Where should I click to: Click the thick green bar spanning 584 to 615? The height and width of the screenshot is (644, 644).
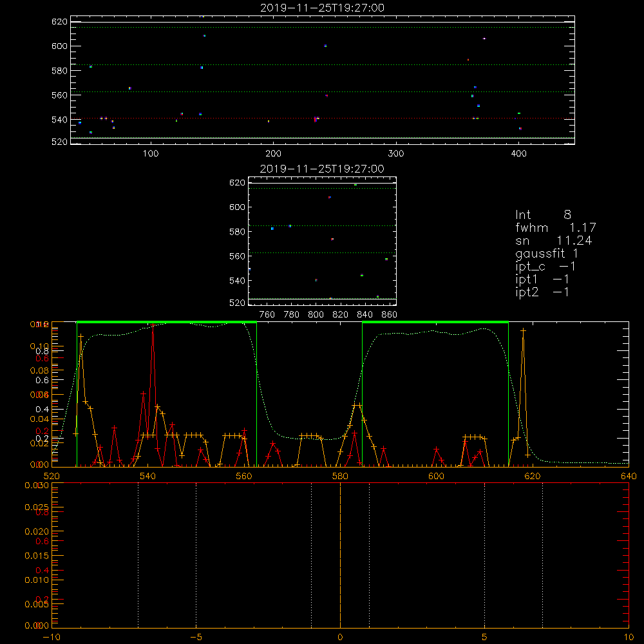pos(435,323)
